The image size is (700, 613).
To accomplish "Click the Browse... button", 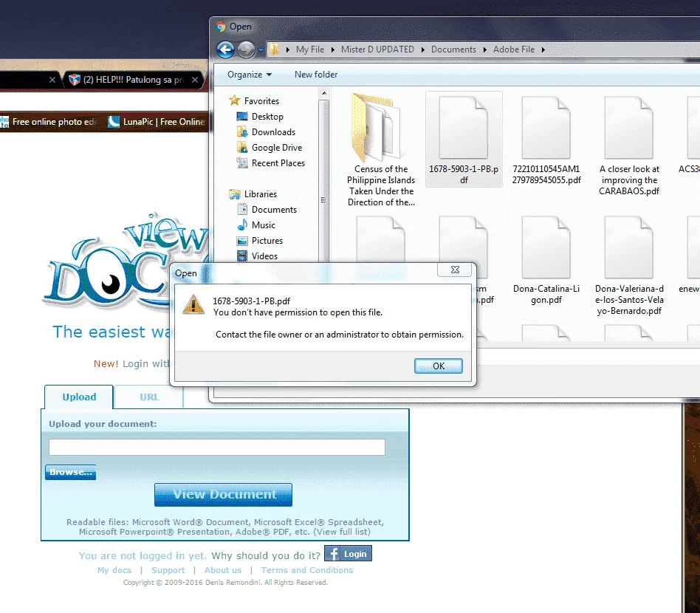I will click(x=71, y=472).
